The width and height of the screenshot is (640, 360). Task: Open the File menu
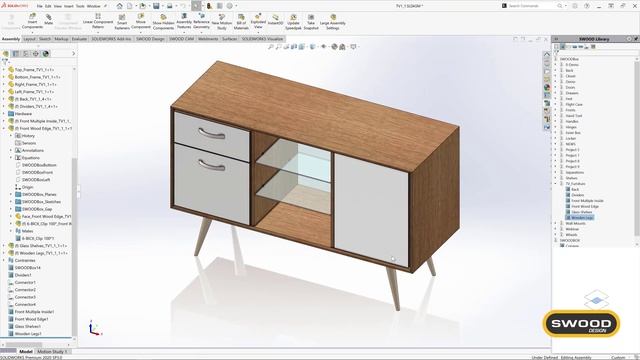click(x=40, y=6)
